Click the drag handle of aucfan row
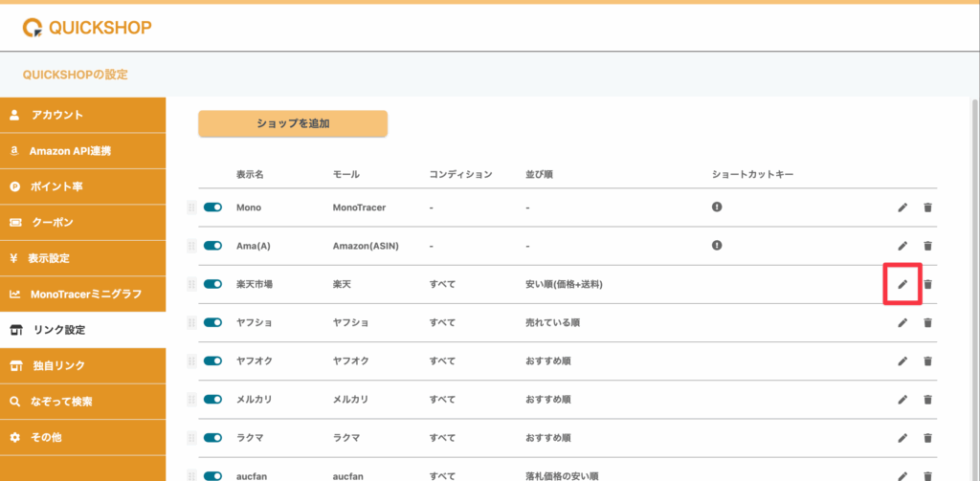 [191, 475]
